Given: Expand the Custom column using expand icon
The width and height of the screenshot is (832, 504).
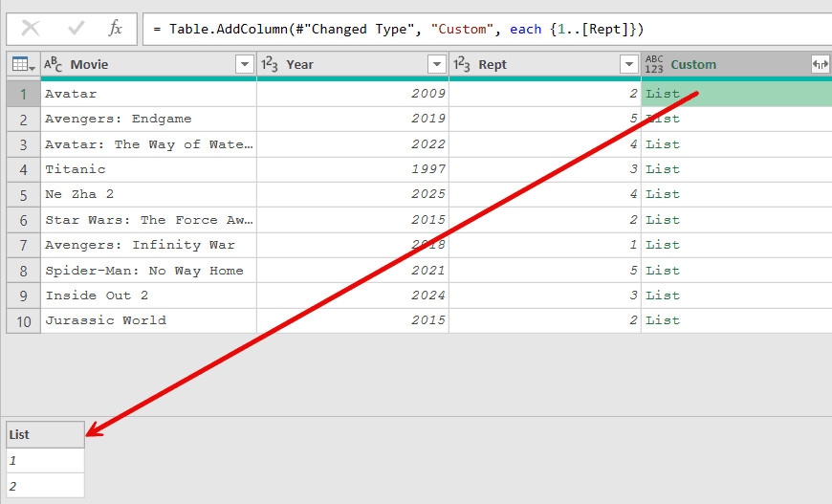Looking at the screenshot, I should pos(820,65).
